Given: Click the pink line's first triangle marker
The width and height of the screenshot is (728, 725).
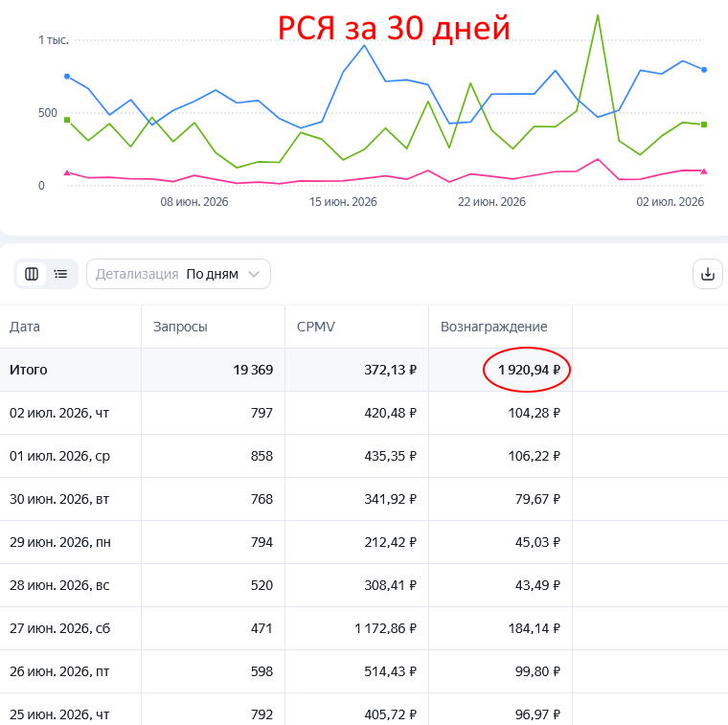Looking at the screenshot, I should click(67, 172).
